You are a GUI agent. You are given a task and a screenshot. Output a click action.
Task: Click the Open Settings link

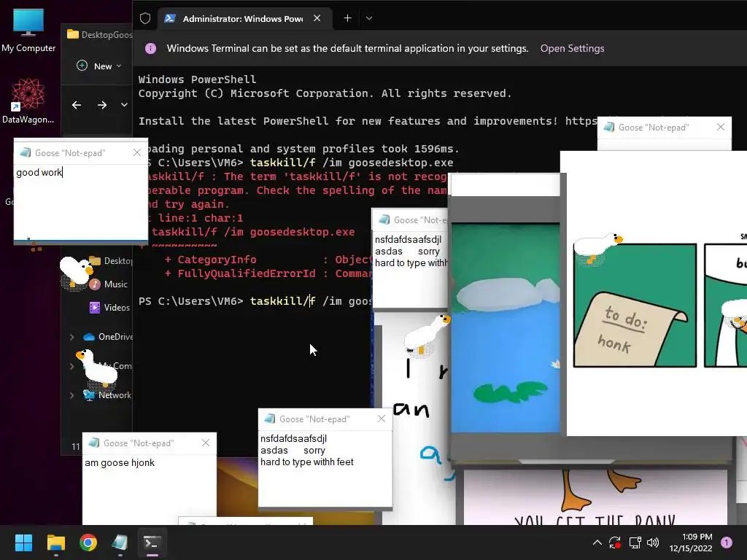pyautogui.click(x=572, y=48)
